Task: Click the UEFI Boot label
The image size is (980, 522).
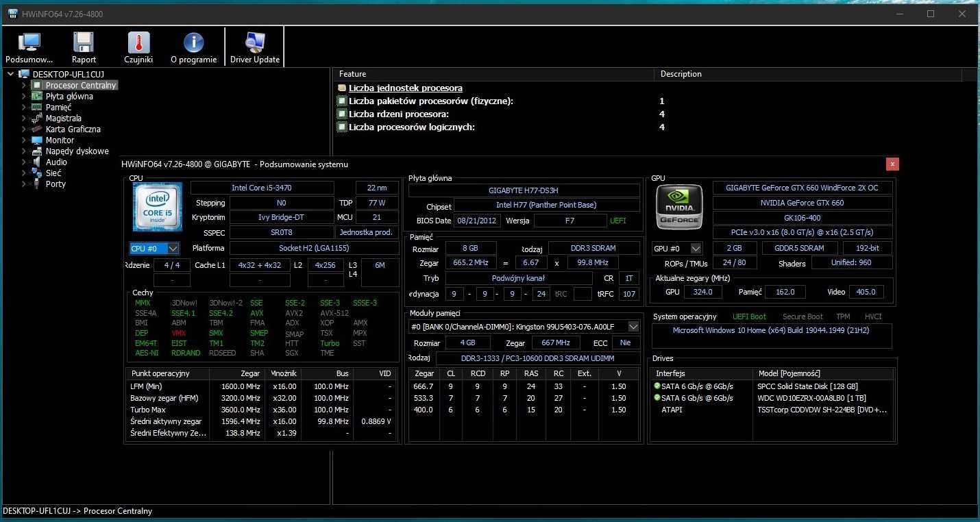Action: coord(750,316)
